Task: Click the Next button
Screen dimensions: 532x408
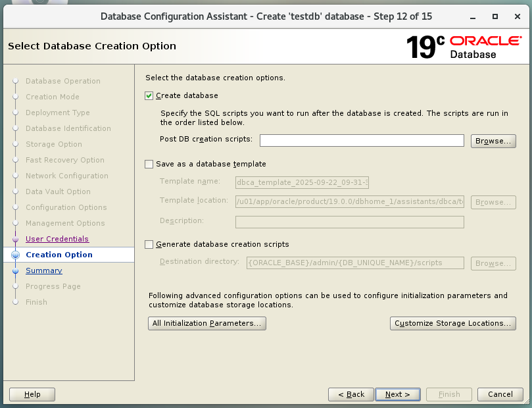Action: coord(397,394)
